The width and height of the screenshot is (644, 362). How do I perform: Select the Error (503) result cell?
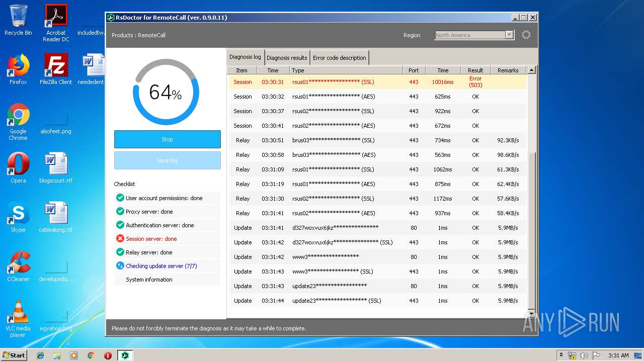475,81
